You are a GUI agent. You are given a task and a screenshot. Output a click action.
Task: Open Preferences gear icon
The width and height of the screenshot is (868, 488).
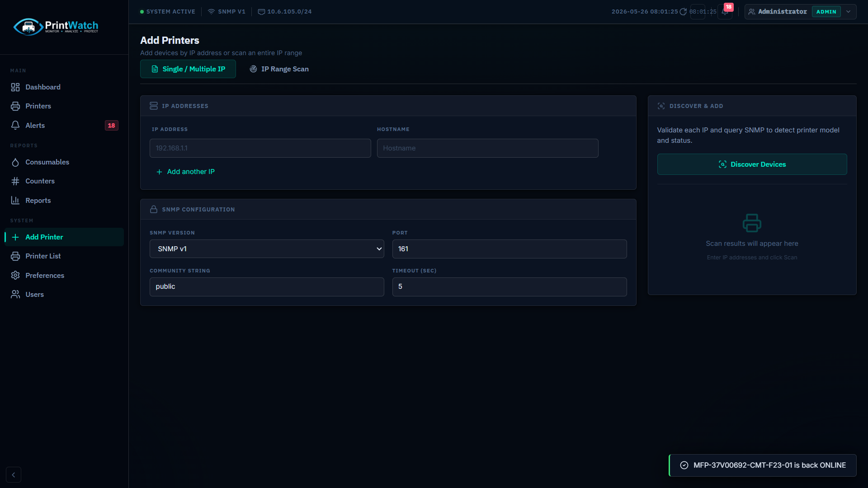[15, 275]
